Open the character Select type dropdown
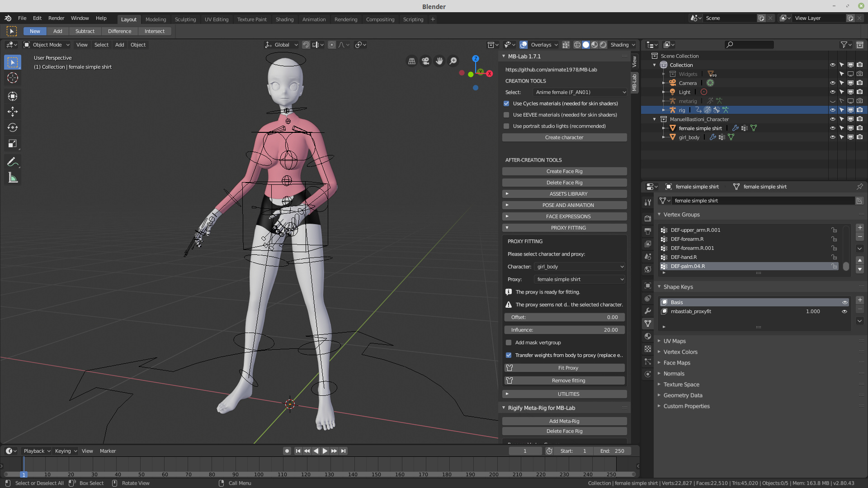 pyautogui.click(x=580, y=92)
